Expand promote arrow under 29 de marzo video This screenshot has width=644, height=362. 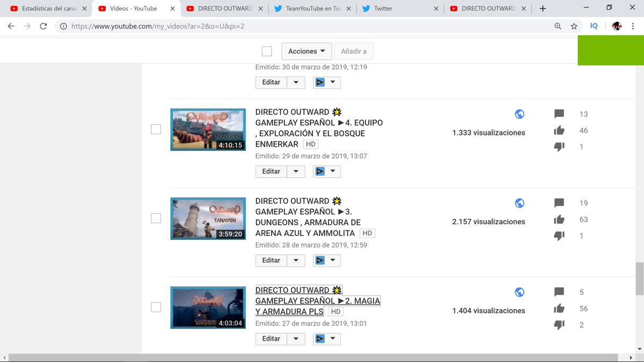(333, 172)
